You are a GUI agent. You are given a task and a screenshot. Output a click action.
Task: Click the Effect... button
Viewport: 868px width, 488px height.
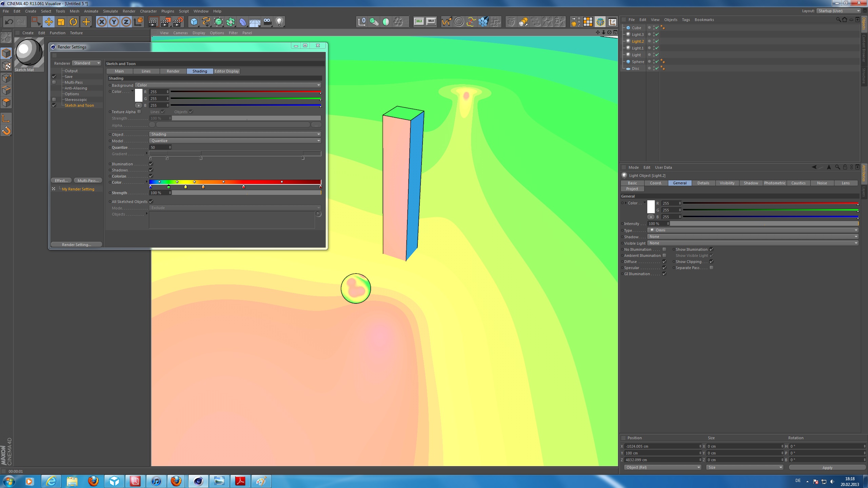(x=61, y=181)
